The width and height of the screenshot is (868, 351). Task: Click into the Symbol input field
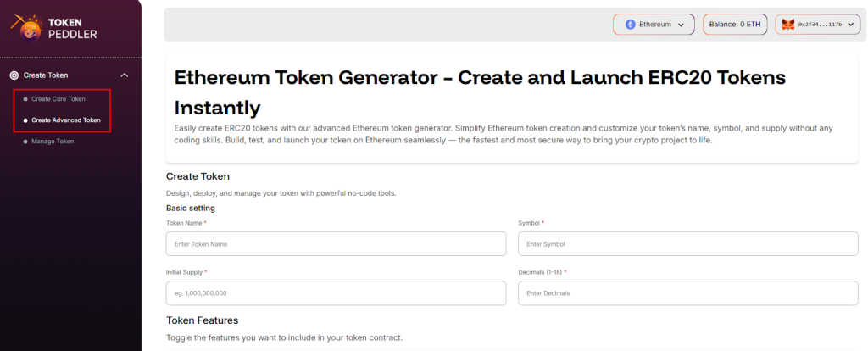point(687,244)
